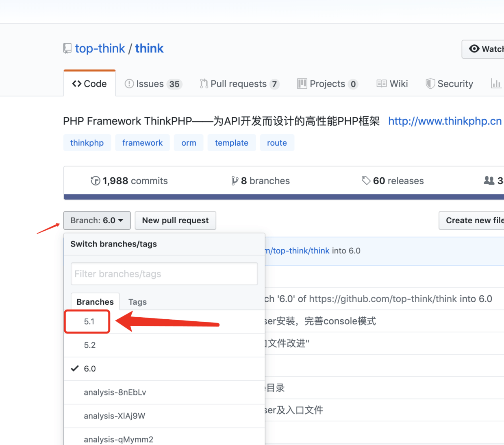Open the Issues tab

[x=153, y=84]
